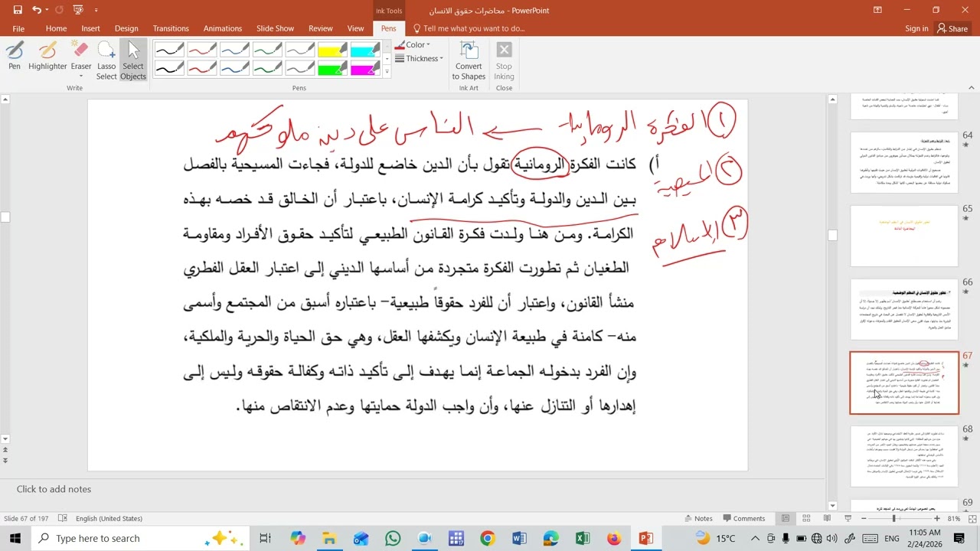This screenshot has width=980, height=551.
Task: Toggle the Comments pane button
Action: point(743,518)
